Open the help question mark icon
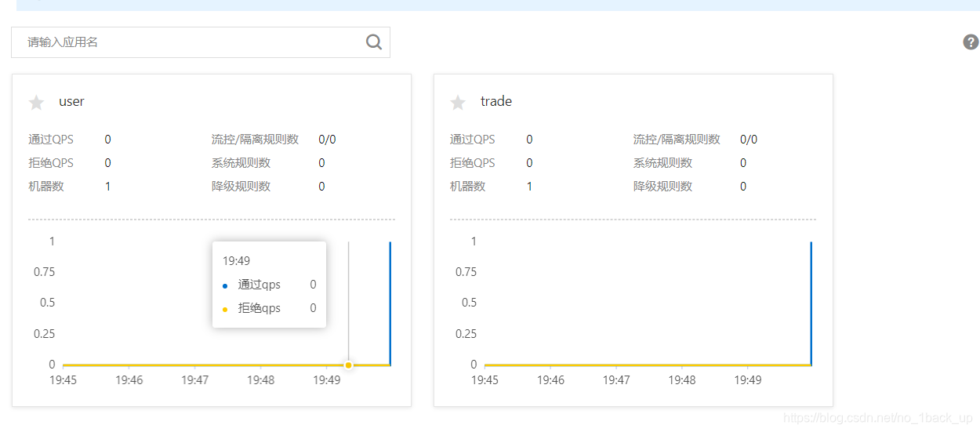This screenshot has width=980, height=432. [x=971, y=42]
